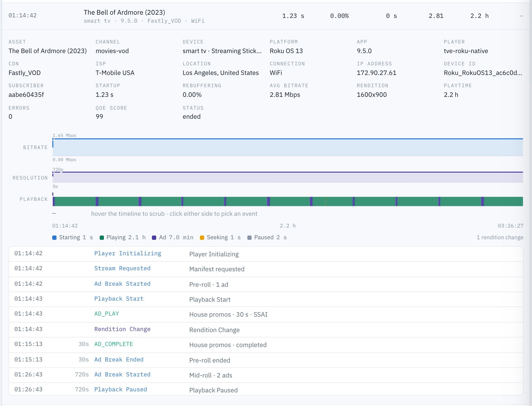Click the 03:26:27 end timestamp label
This screenshot has height=406, width=532.
tap(510, 226)
